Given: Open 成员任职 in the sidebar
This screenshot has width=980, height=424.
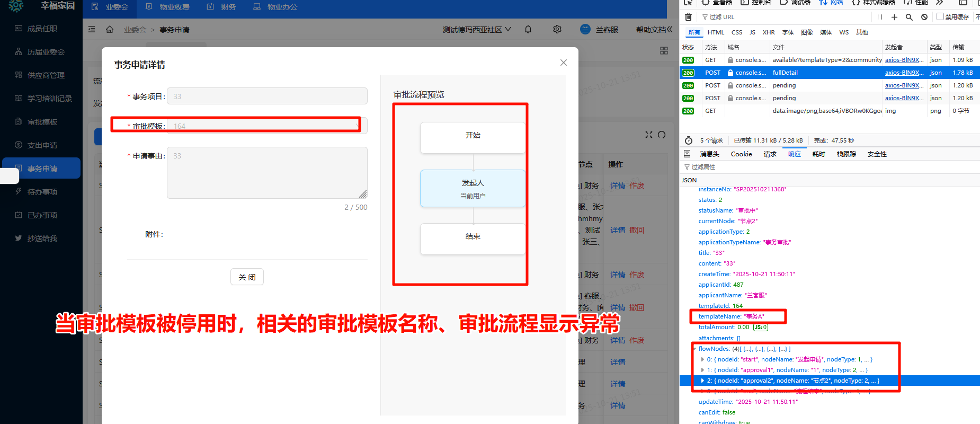Looking at the screenshot, I should 42,29.
